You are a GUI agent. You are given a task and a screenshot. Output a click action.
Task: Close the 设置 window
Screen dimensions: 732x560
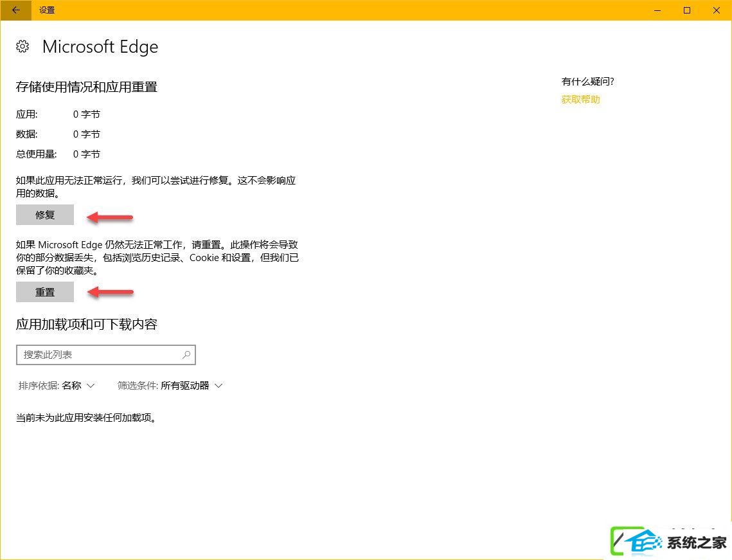[716, 10]
